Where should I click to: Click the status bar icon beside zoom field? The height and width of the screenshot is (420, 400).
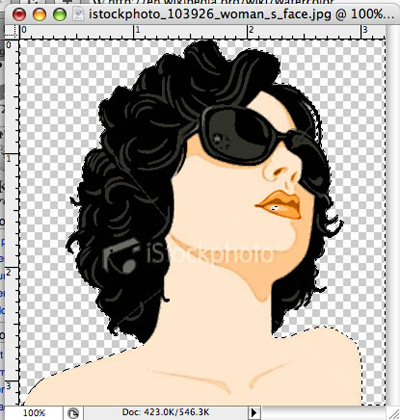coord(73,413)
